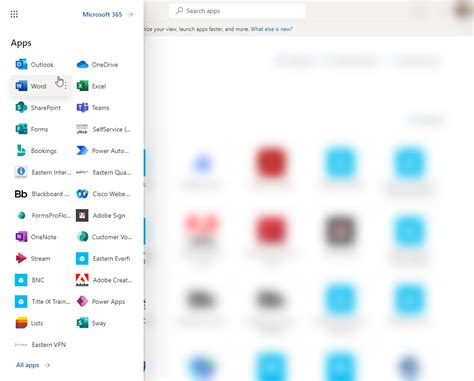474x381 pixels.
Task: Open SharePoint app
Action: click(38, 108)
